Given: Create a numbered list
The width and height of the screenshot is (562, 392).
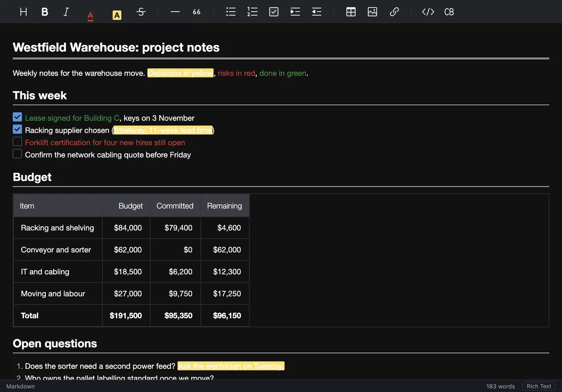Looking at the screenshot, I should click(x=252, y=12).
